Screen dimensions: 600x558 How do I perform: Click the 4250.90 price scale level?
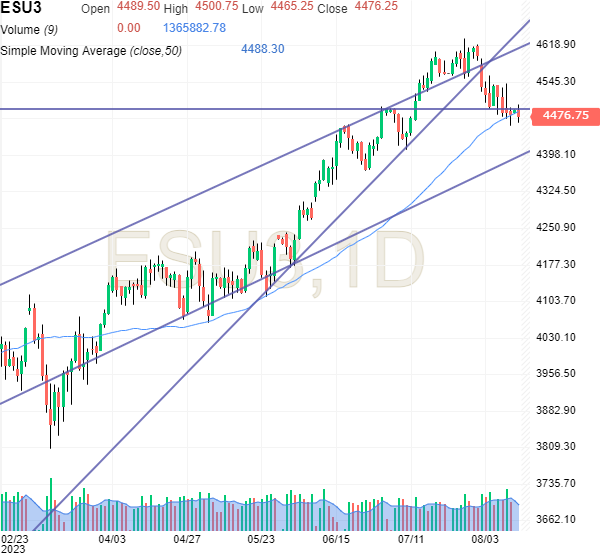[554, 227]
